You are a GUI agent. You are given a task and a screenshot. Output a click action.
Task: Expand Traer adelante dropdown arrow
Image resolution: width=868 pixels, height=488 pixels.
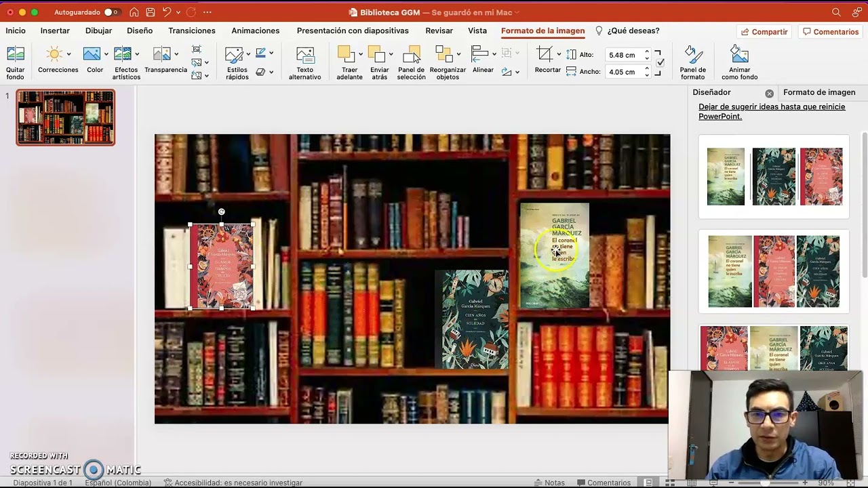(361, 54)
